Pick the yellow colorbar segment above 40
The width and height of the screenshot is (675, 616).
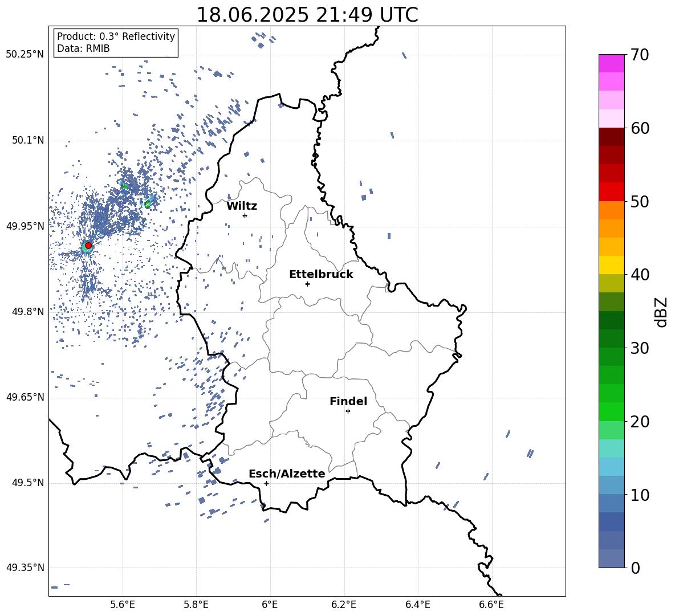[611, 265]
